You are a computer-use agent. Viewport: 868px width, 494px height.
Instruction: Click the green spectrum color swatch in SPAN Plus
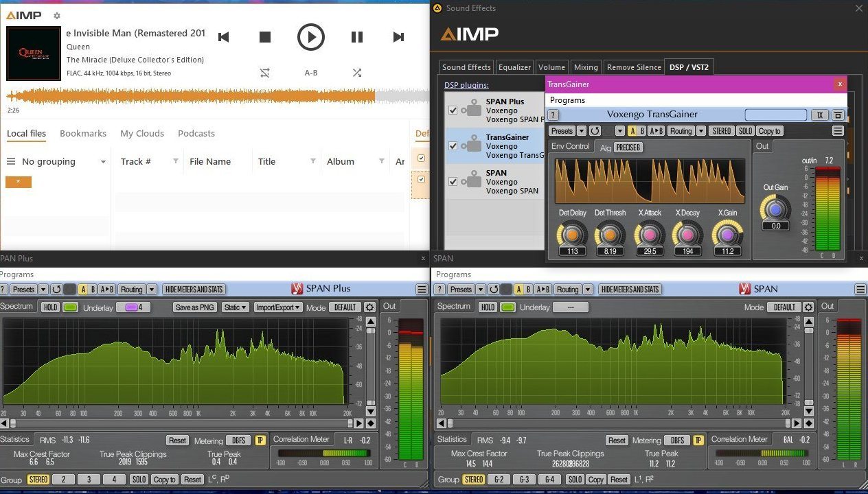tap(70, 307)
